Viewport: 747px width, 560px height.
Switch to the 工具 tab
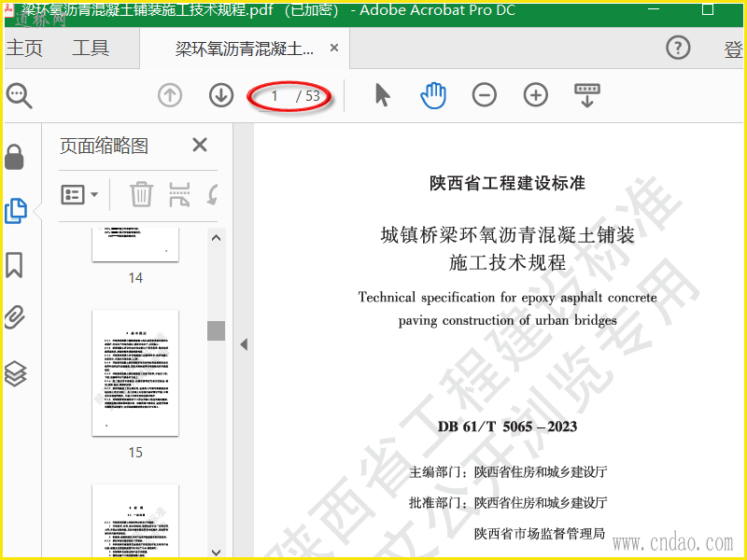click(x=91, y=49)
